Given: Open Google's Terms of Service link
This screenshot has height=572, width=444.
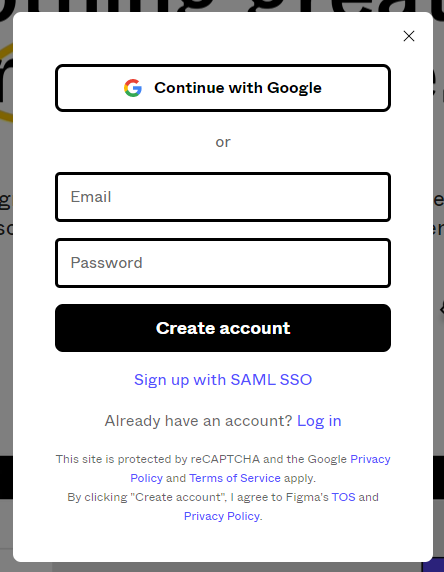Looking at the screenshot, I should coord(235,478).
